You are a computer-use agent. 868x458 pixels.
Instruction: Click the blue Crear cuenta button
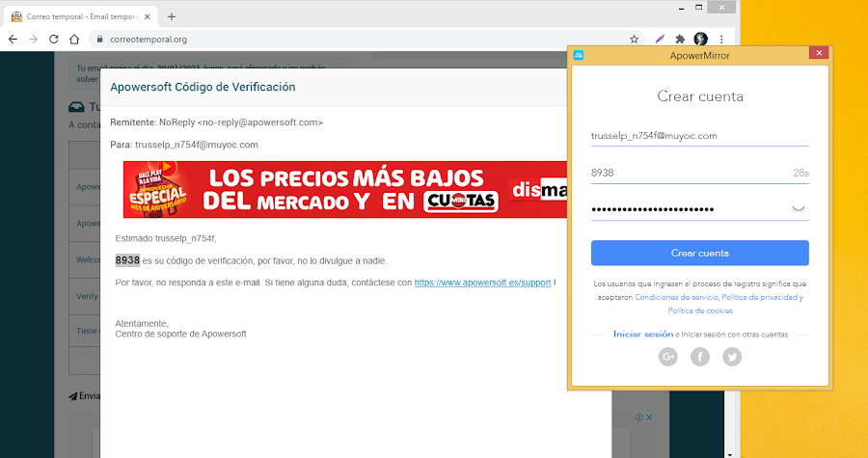700,253
